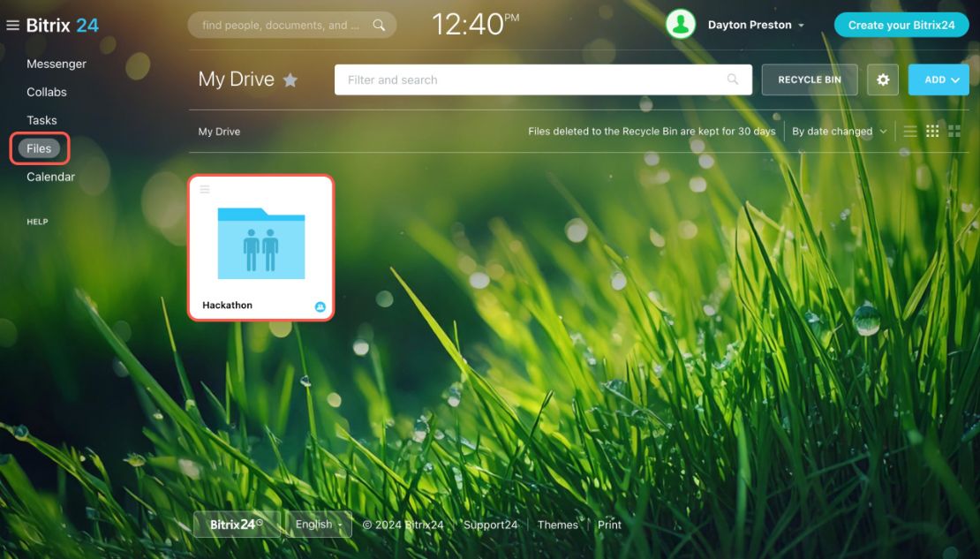Open Hackathon folder icon

(261, 243)
